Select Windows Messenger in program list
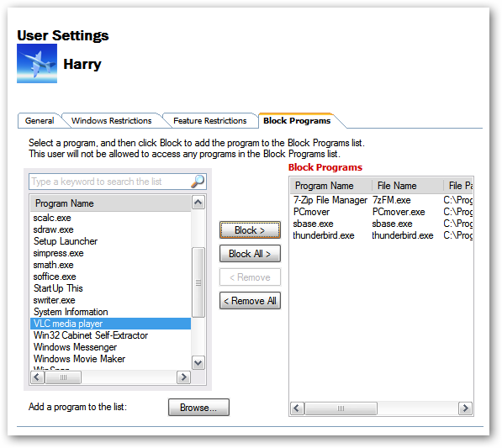Viewport: 502px width, 448px height. [x=110, y=347]
